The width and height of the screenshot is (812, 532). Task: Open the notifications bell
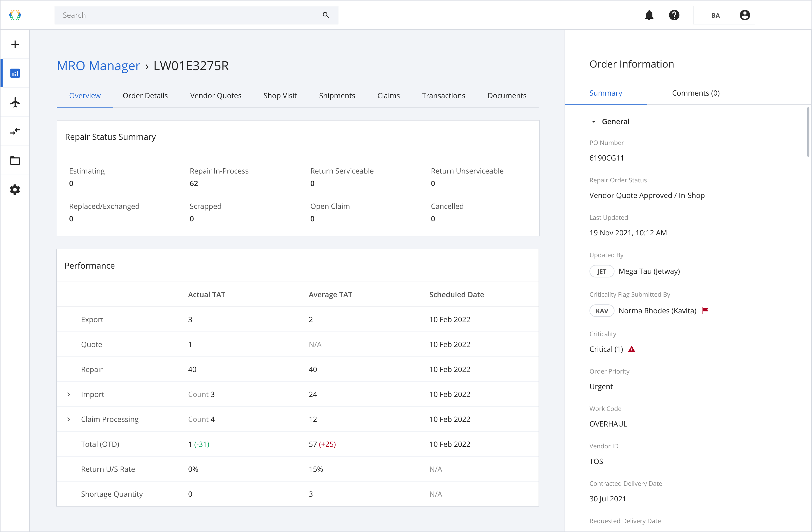point(649,15)
